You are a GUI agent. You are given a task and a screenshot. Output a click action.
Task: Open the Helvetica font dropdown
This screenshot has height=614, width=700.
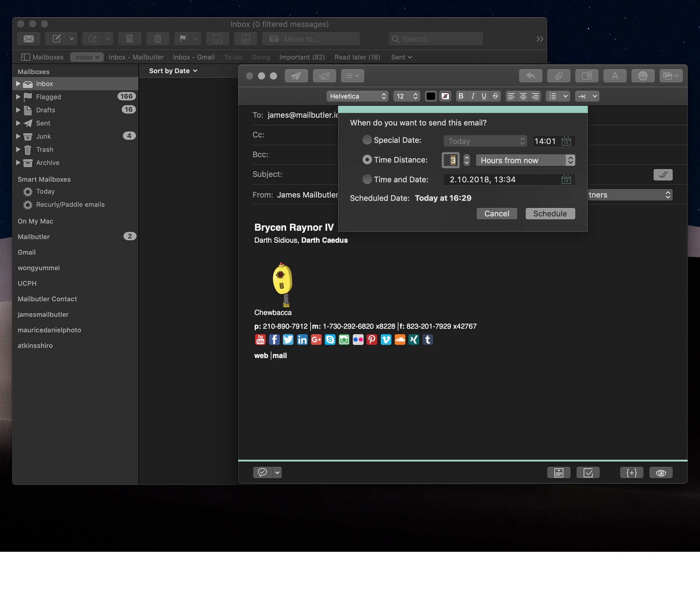357,96
